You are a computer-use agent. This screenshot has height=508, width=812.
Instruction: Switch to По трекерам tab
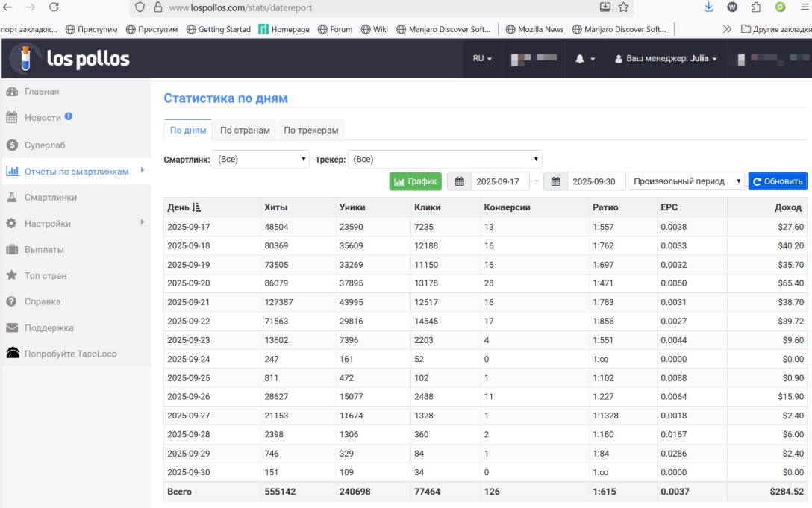(x=310, y=130)
